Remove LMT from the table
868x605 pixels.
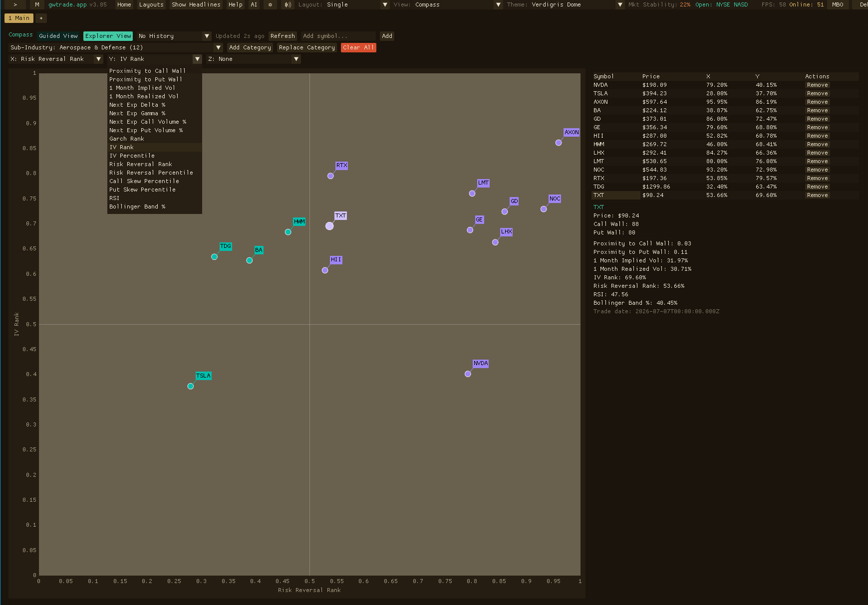click(817, 161)
